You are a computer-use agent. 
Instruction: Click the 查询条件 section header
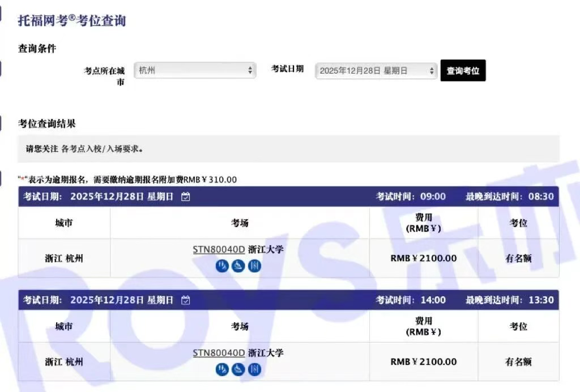tap(36, 49)
